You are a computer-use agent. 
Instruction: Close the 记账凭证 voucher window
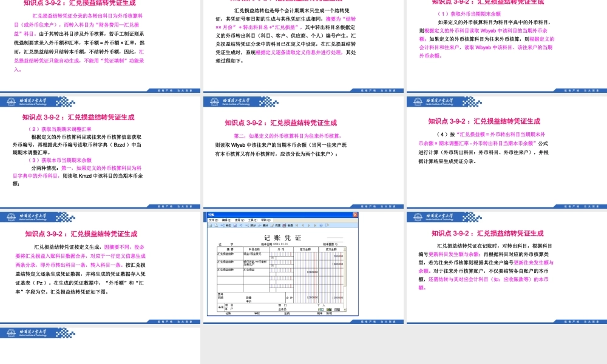pos(354,214)
